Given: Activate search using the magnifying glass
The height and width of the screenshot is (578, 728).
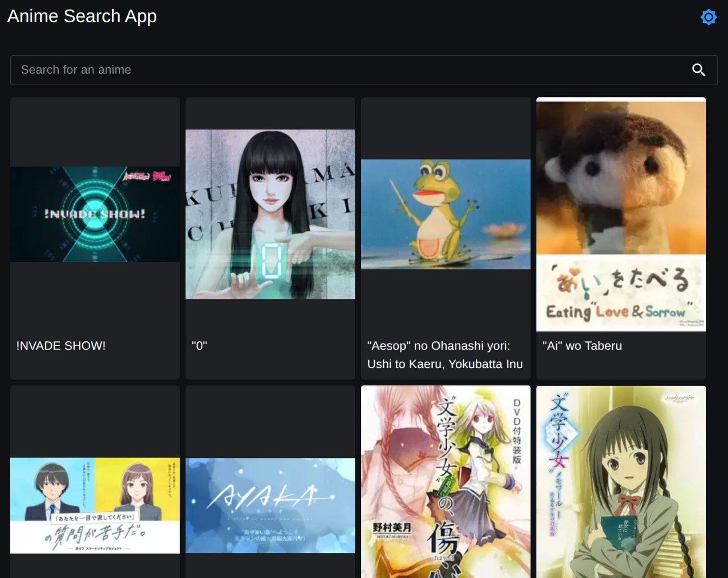Looking at the screenshot, I should pos(699,70).
